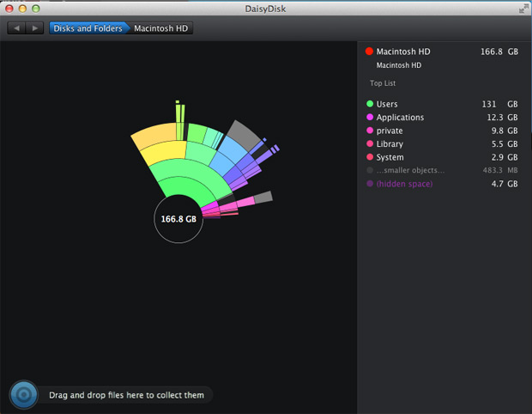Click green dot beside Users
This screenshot has width=532, height=414.
(370, 104)
